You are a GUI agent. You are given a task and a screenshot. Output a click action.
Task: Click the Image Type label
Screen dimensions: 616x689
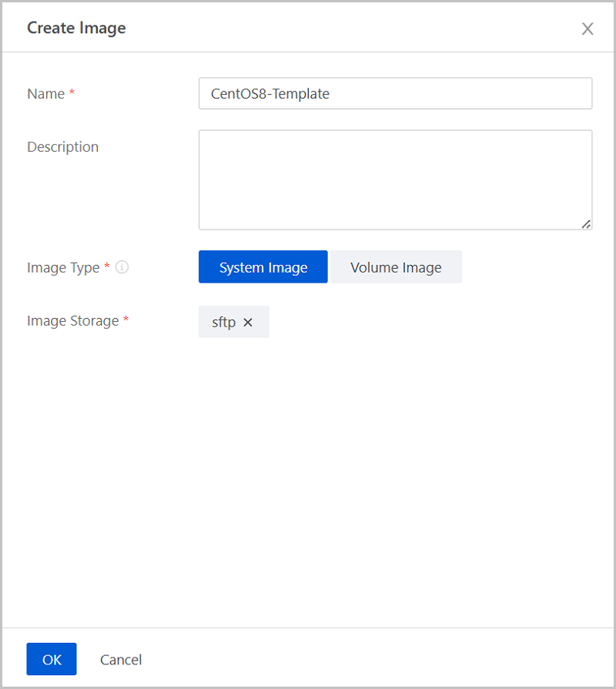click(x=63, y=268)
